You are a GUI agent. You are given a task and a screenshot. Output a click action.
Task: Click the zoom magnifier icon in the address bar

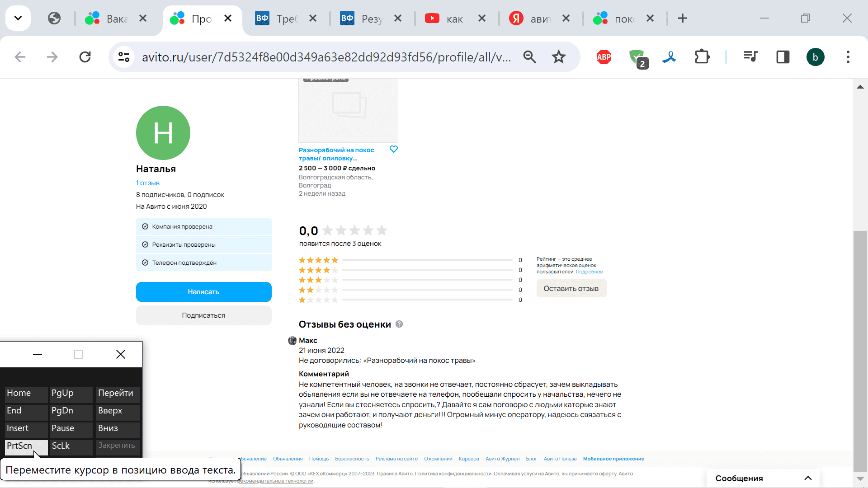(x=529, y=57)
